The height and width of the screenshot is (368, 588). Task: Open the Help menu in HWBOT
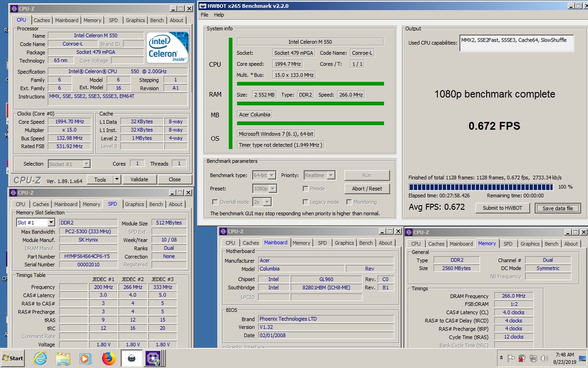click(x=219, y=15)
